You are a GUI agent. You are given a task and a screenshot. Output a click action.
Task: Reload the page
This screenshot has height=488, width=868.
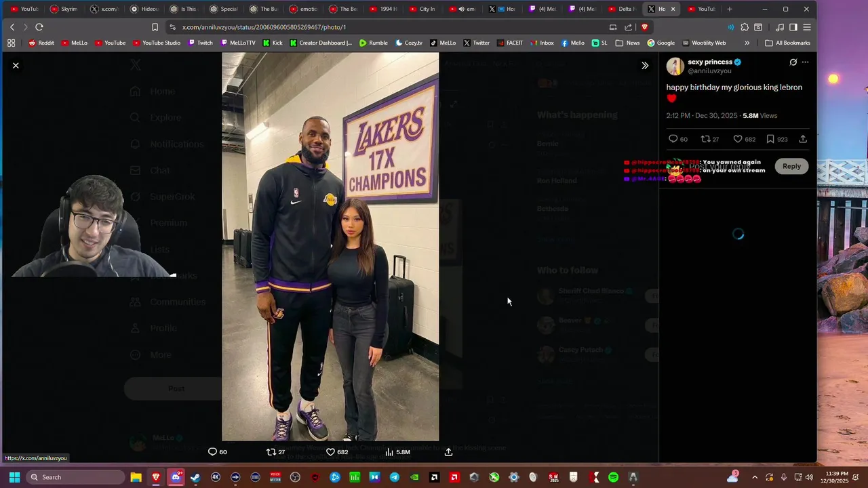(x=39, y=27)
